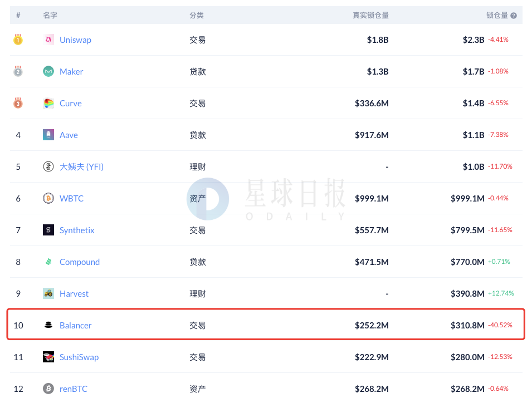Click Maker's $1.7B locked value
532x398 pixels.
[x=474, y=72]
